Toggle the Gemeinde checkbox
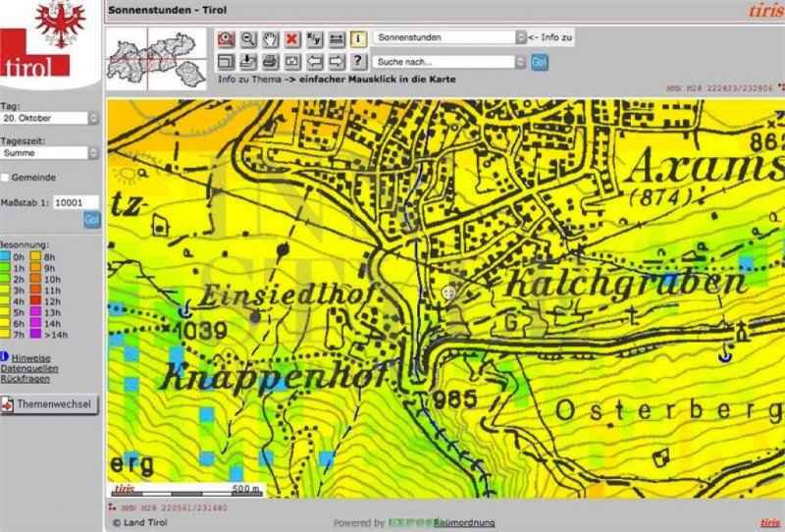The width and height of the screenshot is (785, 532). coord(6,178)
